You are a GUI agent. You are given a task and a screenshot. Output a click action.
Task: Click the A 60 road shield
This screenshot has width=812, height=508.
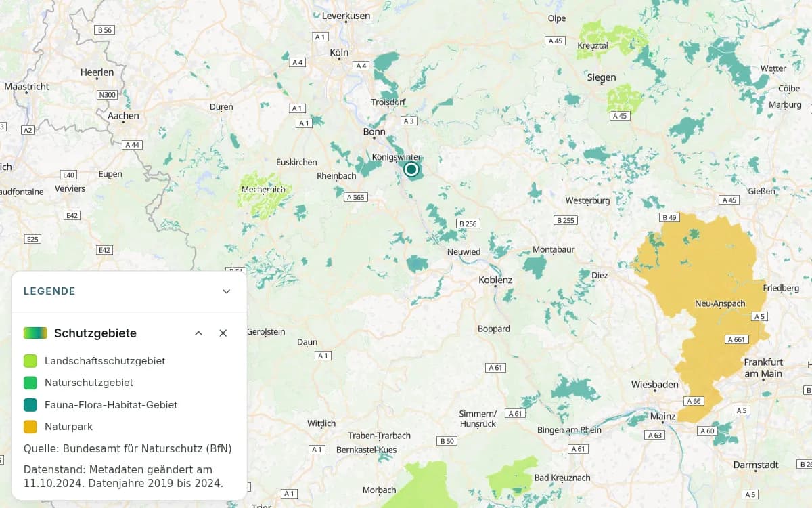click(x=707, y=431)
